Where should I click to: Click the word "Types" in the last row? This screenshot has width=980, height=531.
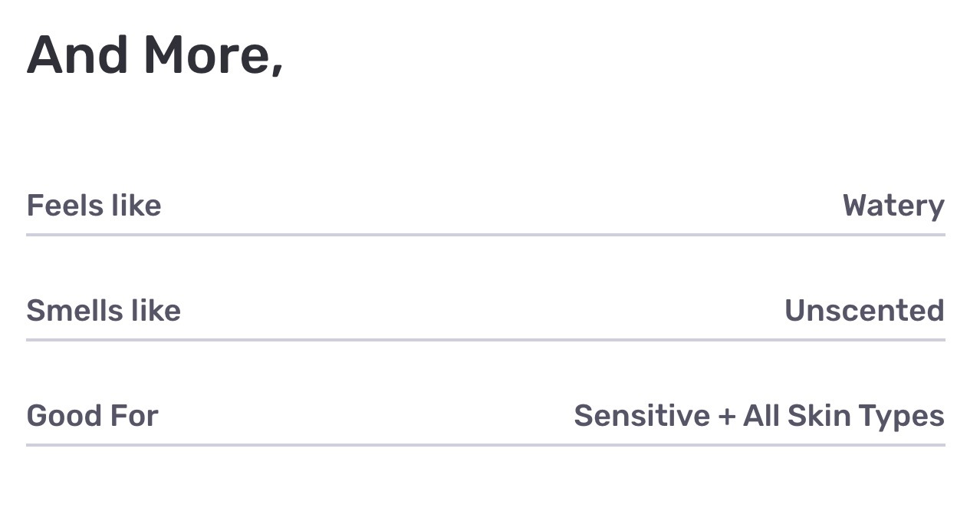pyautogui.click(x=902, y=417)
